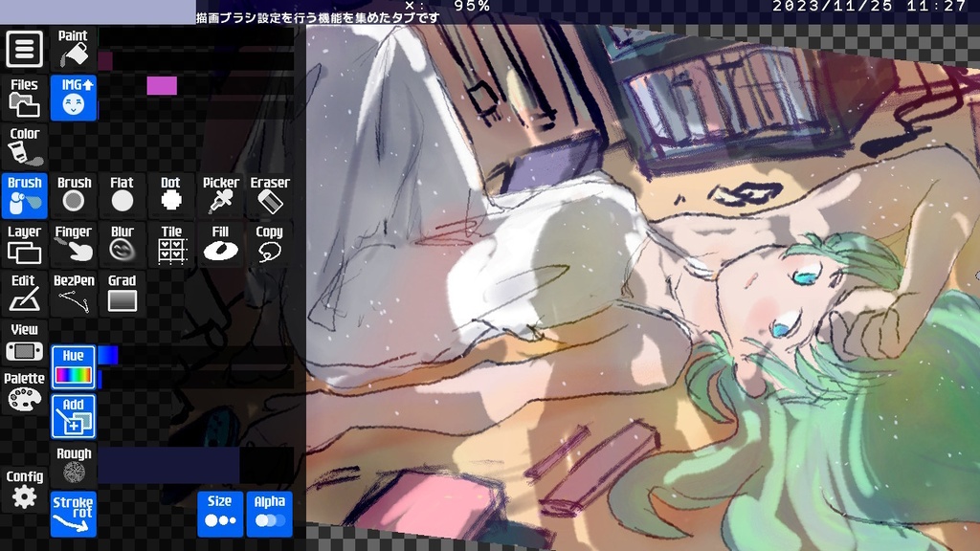This screenshot has height=551, width=980.
Task: Toggle the Size pressure button
Action: click(x=220, y=514)
